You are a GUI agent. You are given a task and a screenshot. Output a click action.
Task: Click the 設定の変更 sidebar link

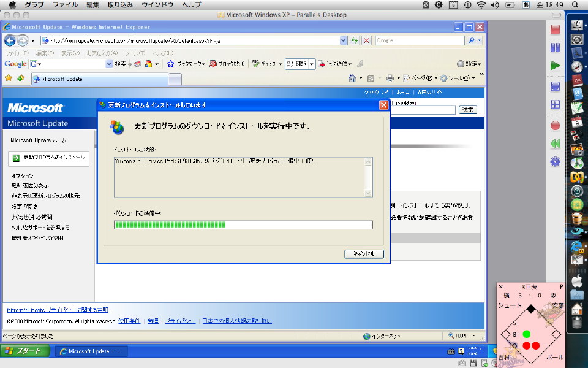[x=24, y=206]
